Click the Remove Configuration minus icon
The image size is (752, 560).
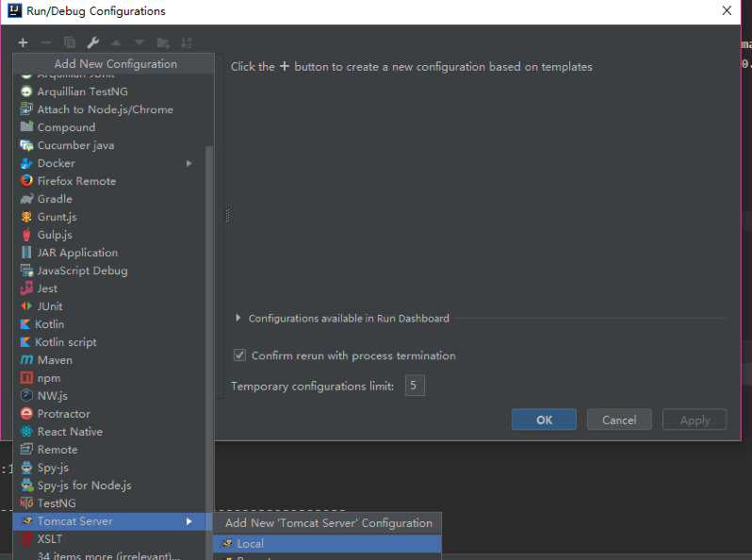(46, 42)
